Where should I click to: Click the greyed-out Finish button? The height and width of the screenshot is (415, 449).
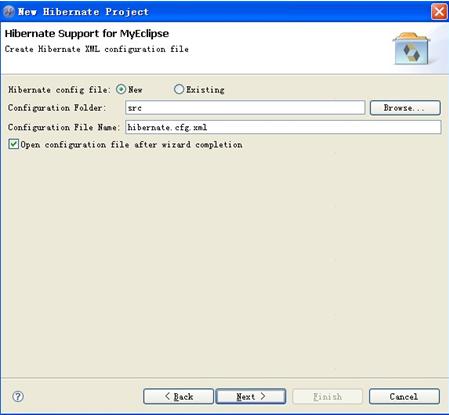tap(327, 396)
